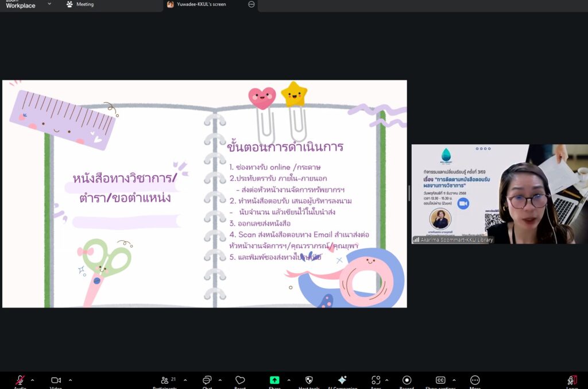Viewport: 588px width, 389px height.
Task: Expand share options arrow next to Share
Action: pos(288,380)
